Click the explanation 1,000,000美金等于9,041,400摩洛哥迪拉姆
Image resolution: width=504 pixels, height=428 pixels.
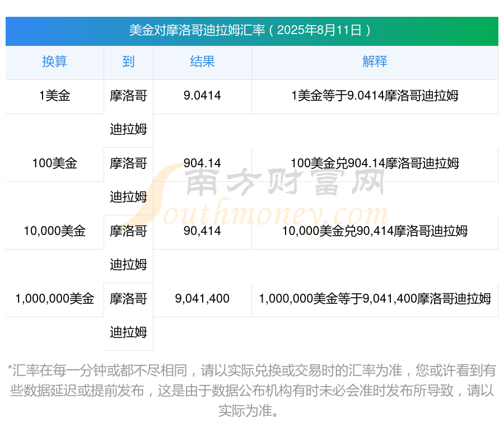coord(375,299)
